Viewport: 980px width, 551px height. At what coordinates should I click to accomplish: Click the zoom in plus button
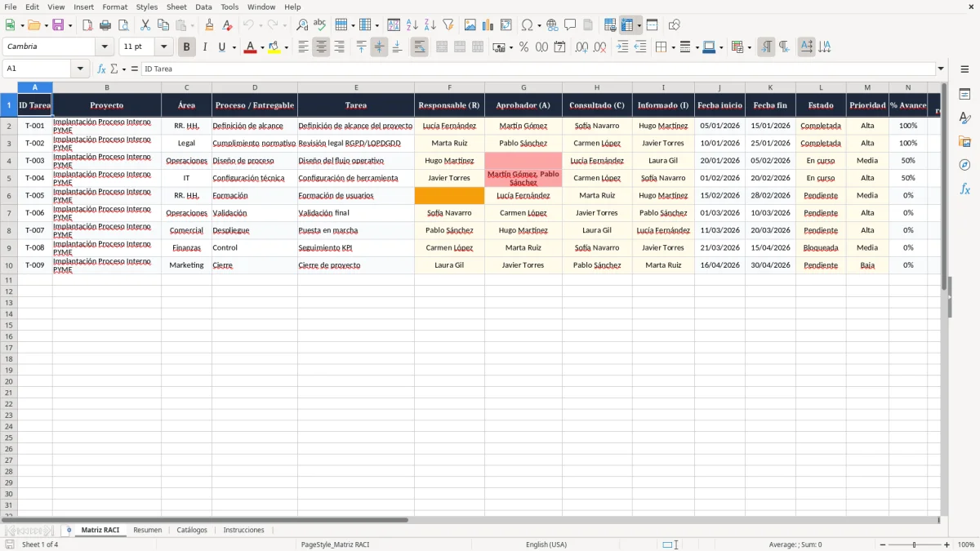(x=947, y=544)
